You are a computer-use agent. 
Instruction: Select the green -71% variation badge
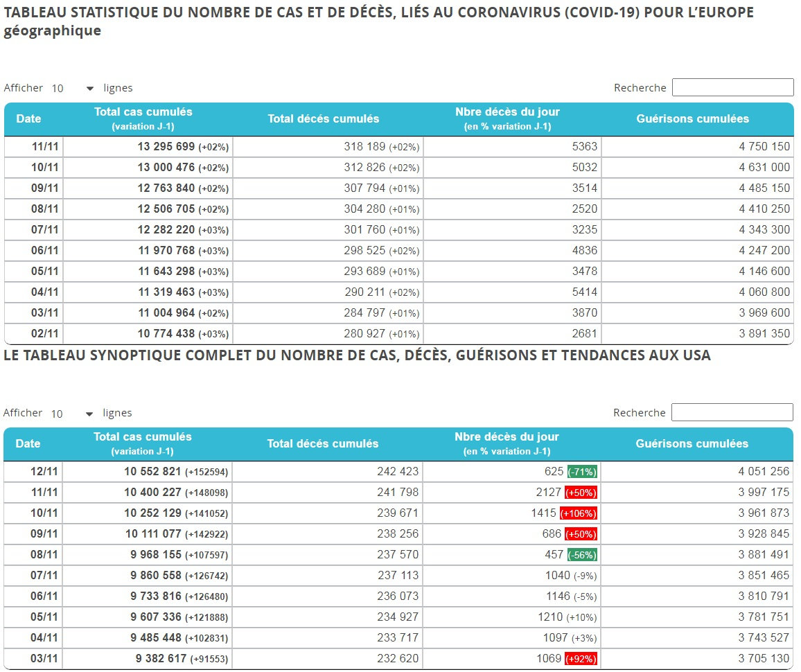coord(582,472)
